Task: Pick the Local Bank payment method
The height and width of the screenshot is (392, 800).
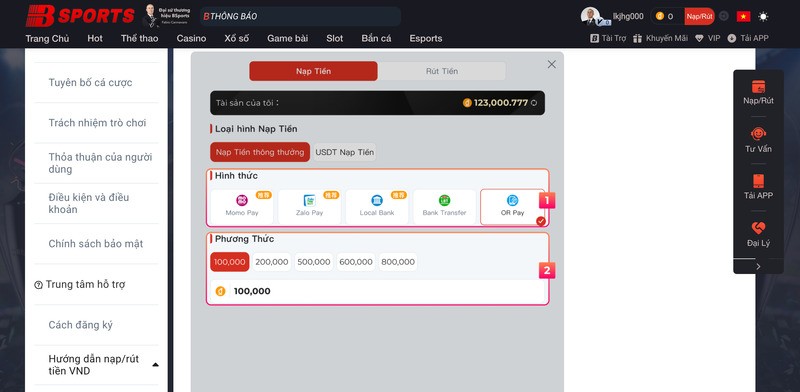Action: (x=377, y=207)
